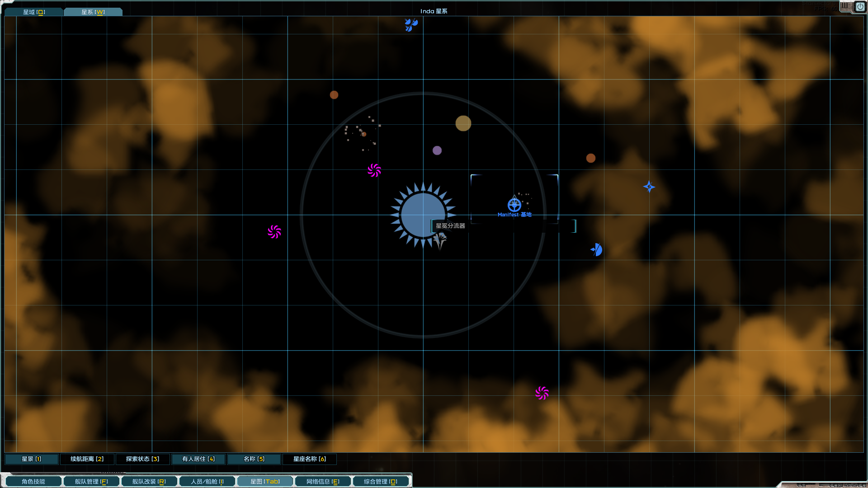Select the blue sensor sparkle icon at right edge

coord(648,187)
